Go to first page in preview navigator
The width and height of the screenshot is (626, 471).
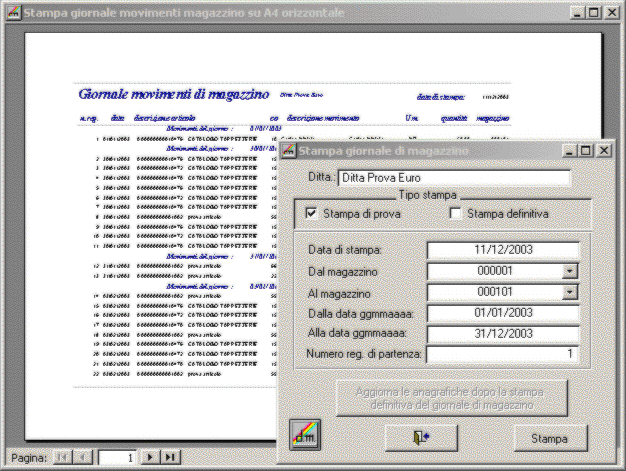pos(62,457)
